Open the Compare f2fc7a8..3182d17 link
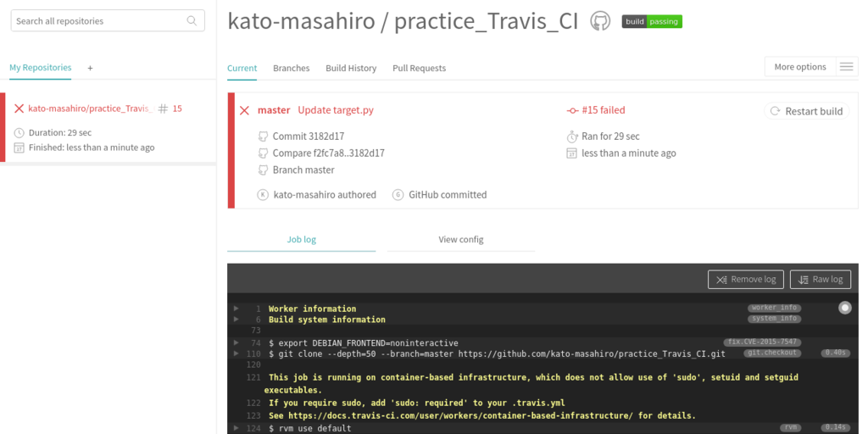Image resolution: width=868 pixels, height=434 pixels. 329,153
